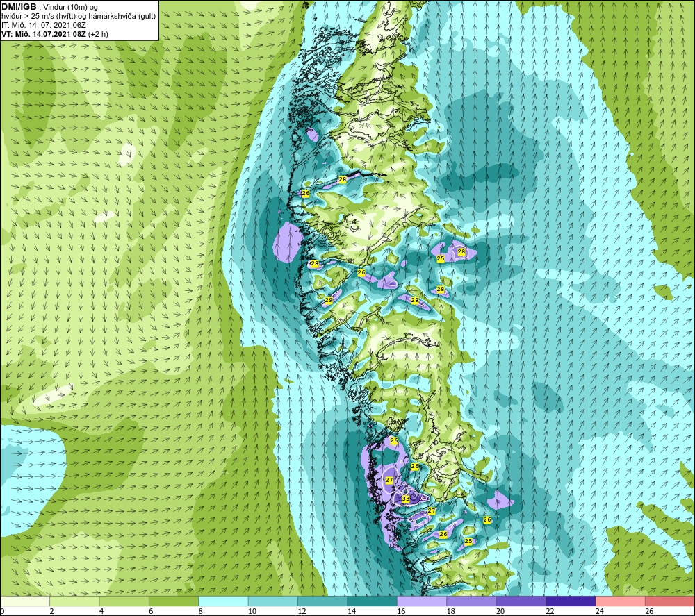Click the scale number 18 below the colorbar
The image size is (695, 616).
tap(451, 612)
